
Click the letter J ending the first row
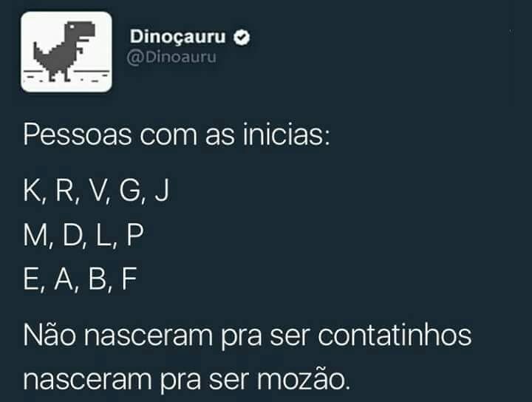tap(162, 190)
